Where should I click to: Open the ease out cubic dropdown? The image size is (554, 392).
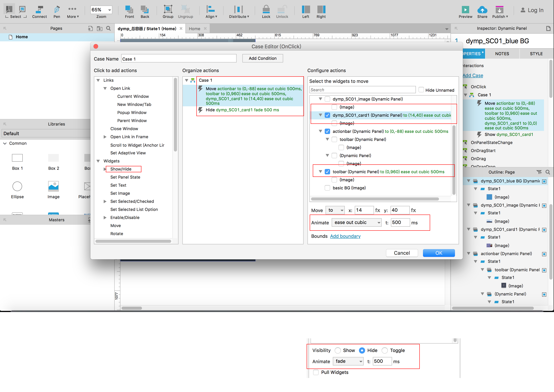356,222
